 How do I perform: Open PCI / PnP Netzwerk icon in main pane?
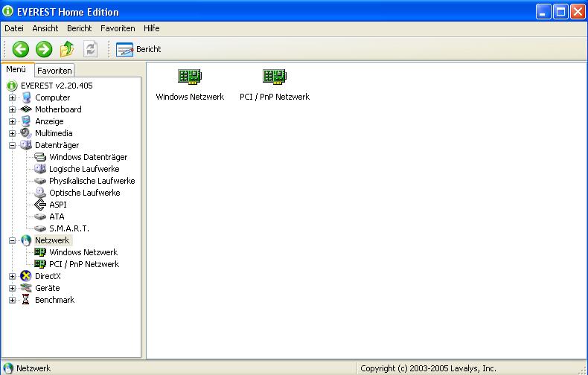pos(274,77)
